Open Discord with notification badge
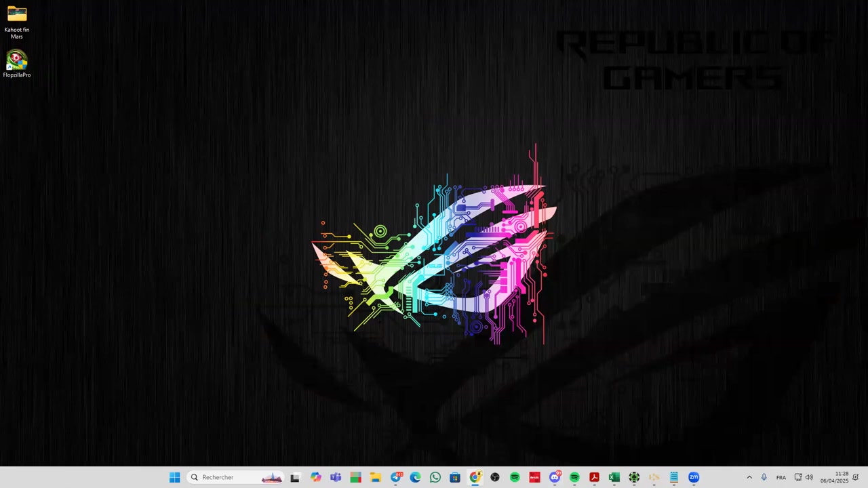The width and height of the screenshot is (868, 488). 555,477
